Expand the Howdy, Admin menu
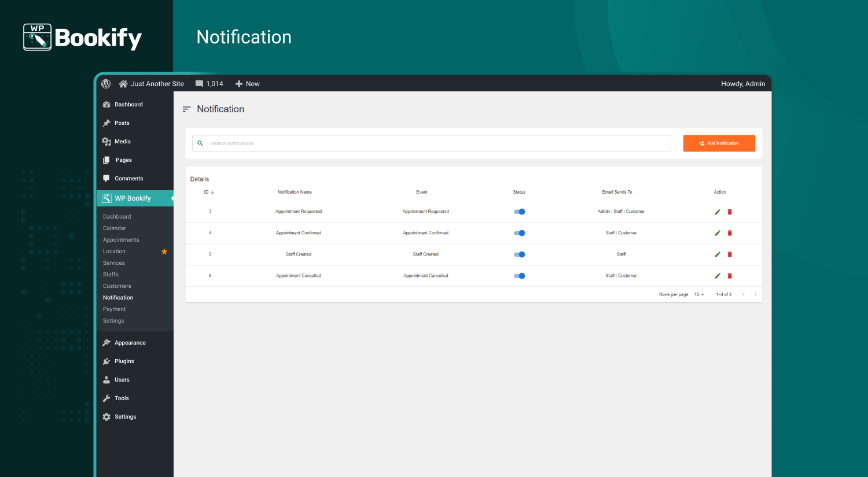Screen dimensions: 868x477 tap(743, 83)
